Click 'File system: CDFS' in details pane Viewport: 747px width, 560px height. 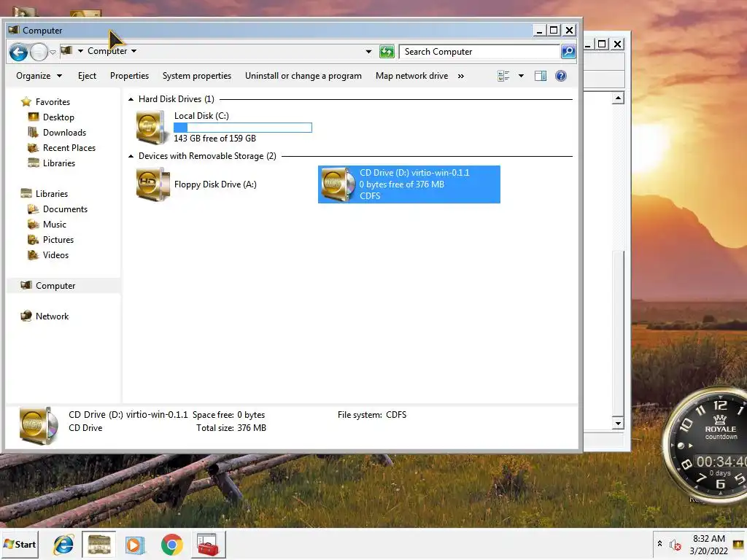click(x=372, y=415)
